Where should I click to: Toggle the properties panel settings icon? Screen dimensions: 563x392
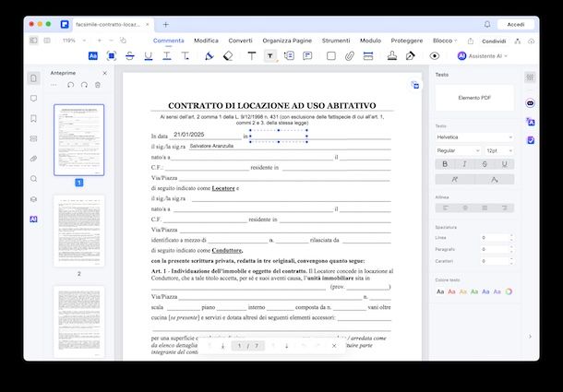[530, 77]
